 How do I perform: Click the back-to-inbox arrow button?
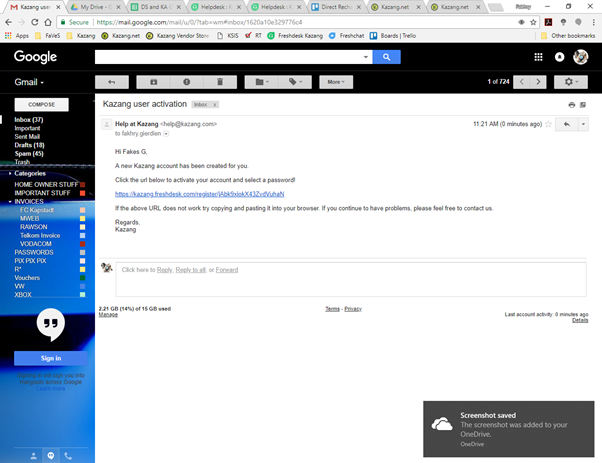coord(112,82)
